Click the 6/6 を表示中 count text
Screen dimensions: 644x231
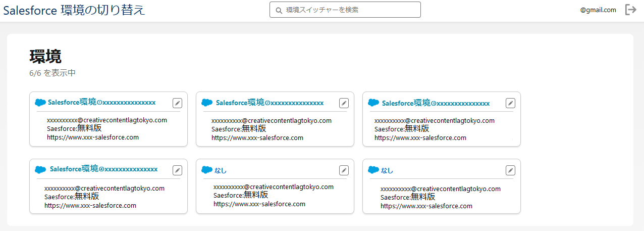click(52, 73)
